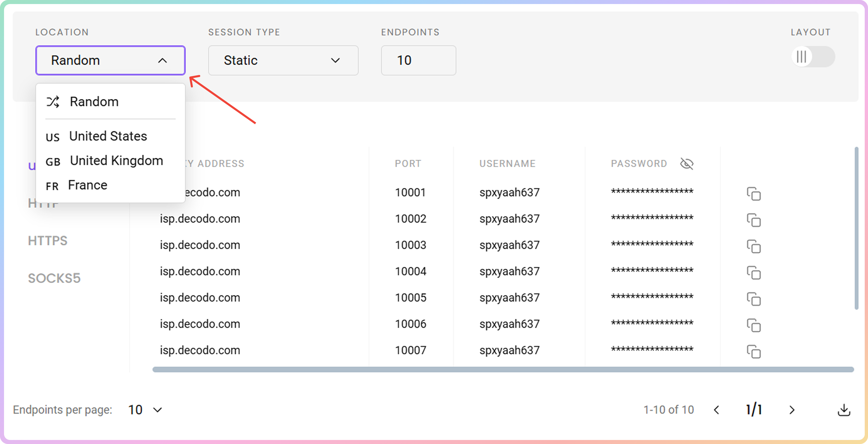Screen dimensions: 868x444
Task: Pick France in the location list
Action: (87, 185)
